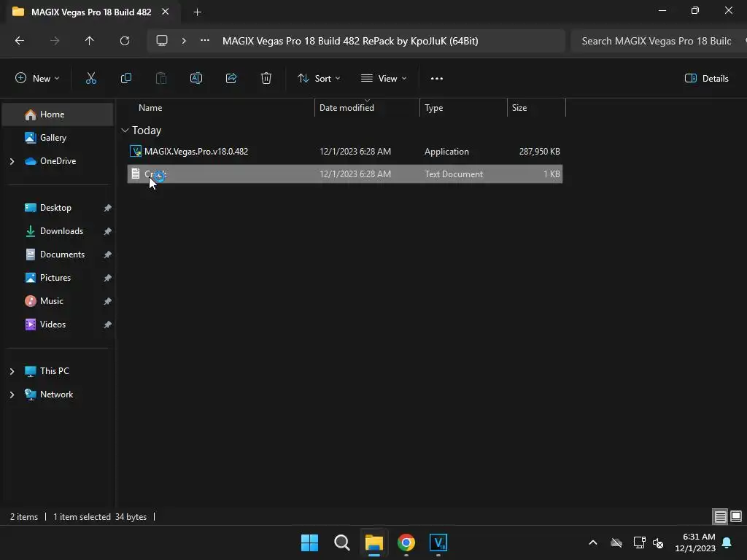Click the Delete trash icon
The image size is (747, 560).
click(266, 79)
